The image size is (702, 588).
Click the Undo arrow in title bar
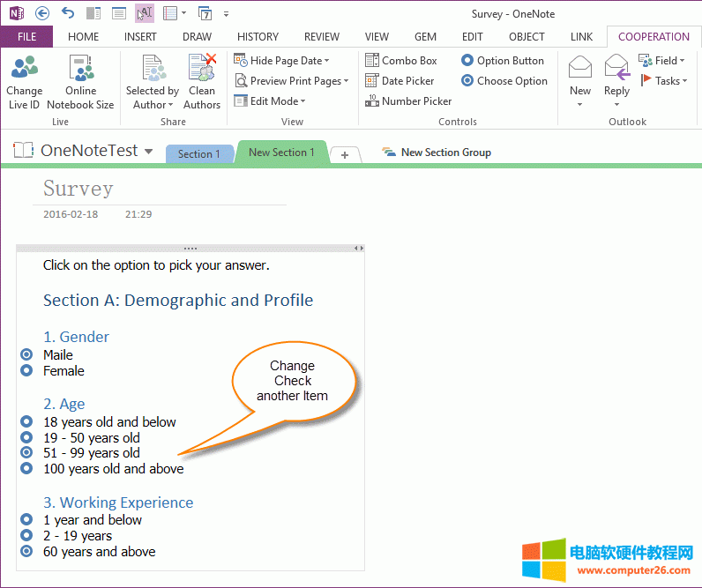pos(68,13)
